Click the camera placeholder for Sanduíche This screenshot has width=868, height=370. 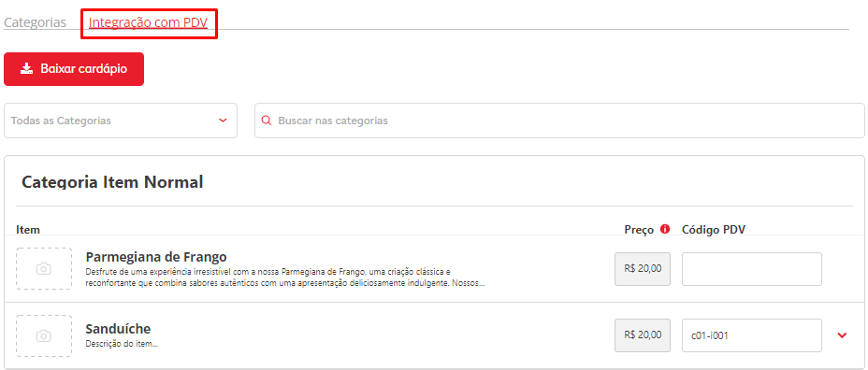pos(44,335)
